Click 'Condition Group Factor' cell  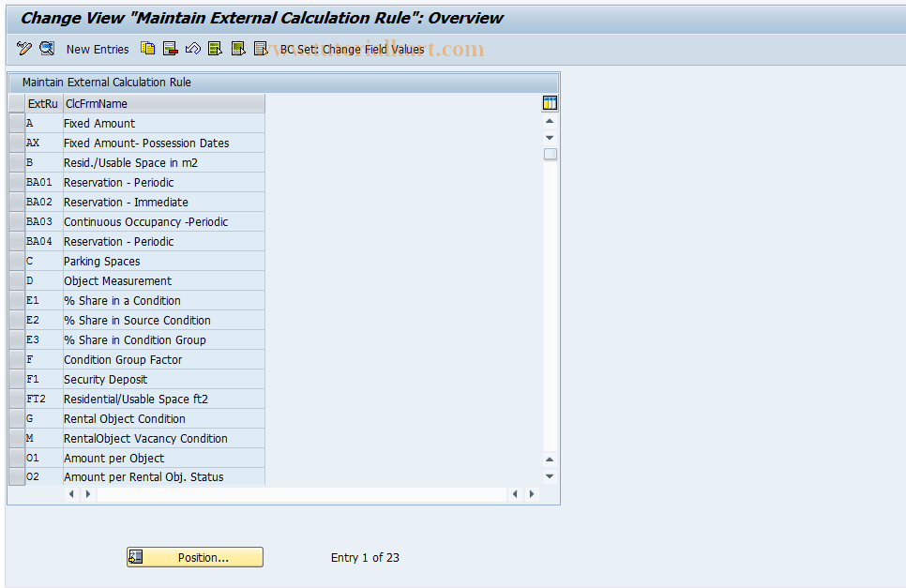coord(163,359)
